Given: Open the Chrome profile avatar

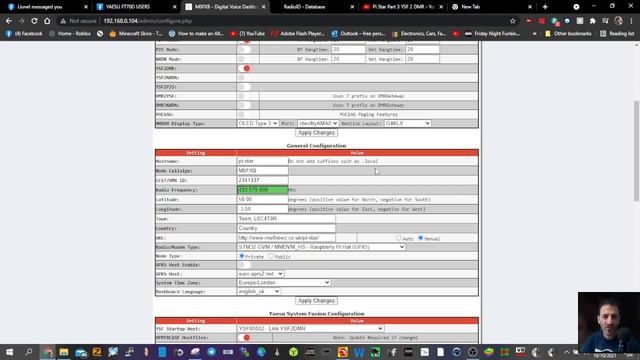Looking at the screenshot, I should pyautogui.click(x=618, y=21).
